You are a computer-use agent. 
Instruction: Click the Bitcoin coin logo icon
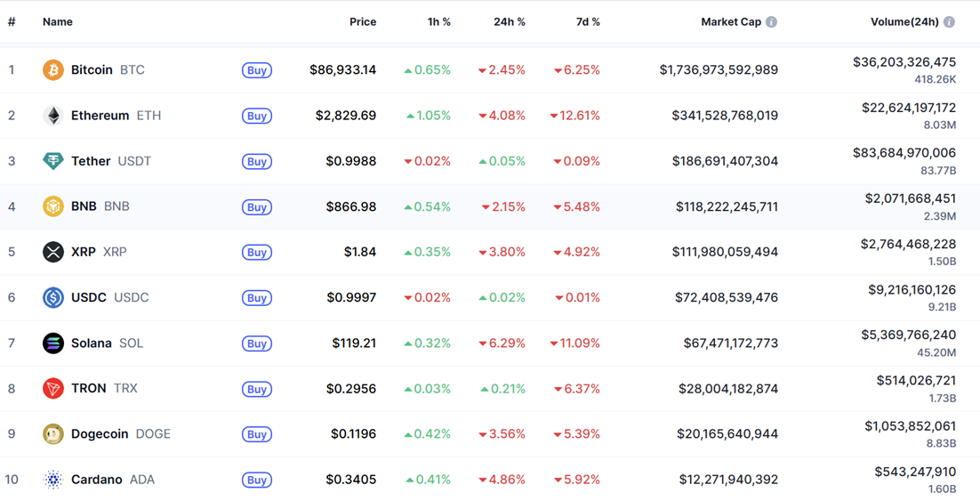[53, 69]
